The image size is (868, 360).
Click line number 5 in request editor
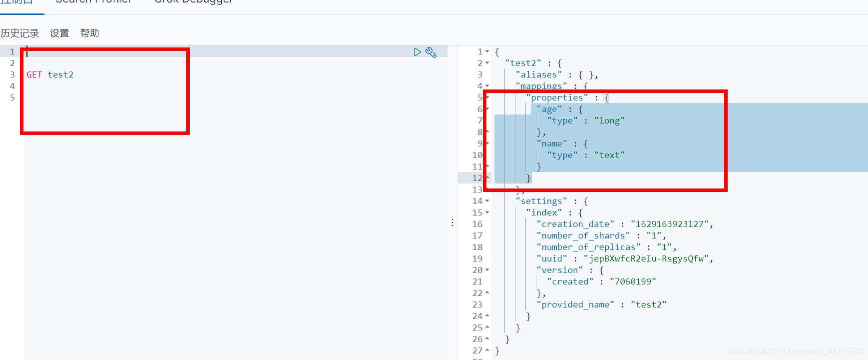click(12, 97)
